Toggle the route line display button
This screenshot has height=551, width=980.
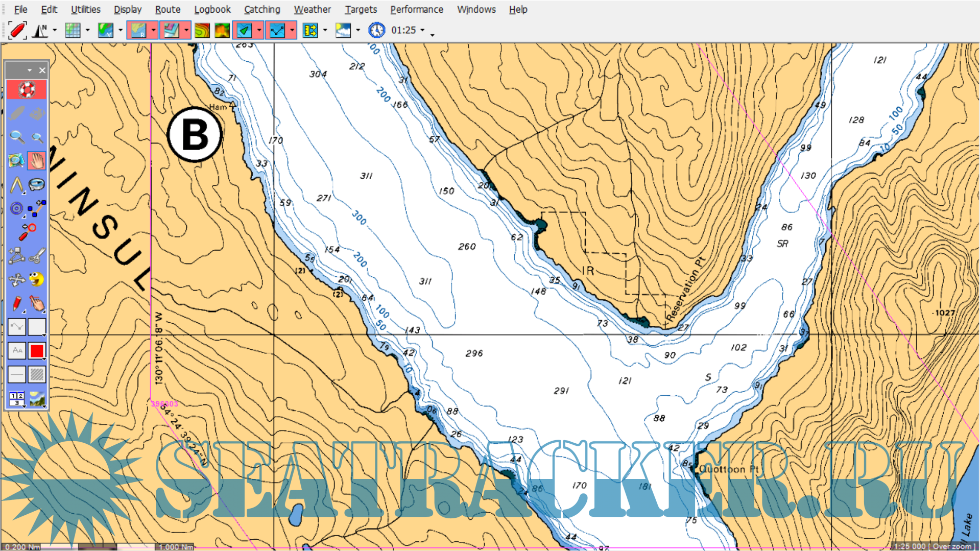pos(277,31)
